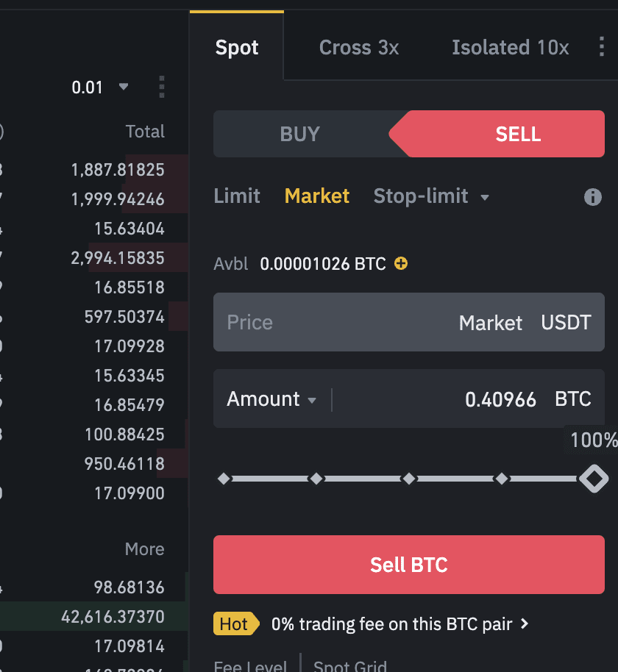Switch the order side to SELL
This screenshot has height=672, width=618.
518,134
